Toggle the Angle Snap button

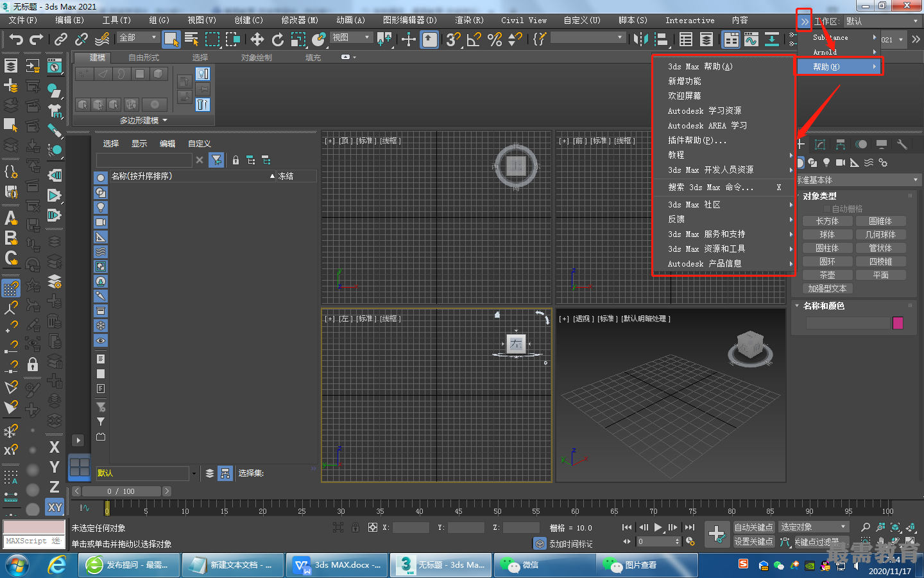coord(474,40)
